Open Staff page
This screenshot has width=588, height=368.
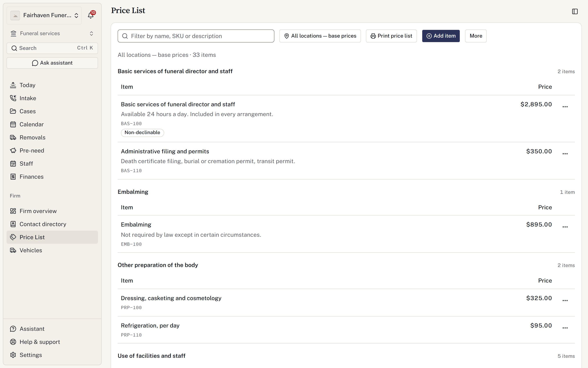pos(52,164)
